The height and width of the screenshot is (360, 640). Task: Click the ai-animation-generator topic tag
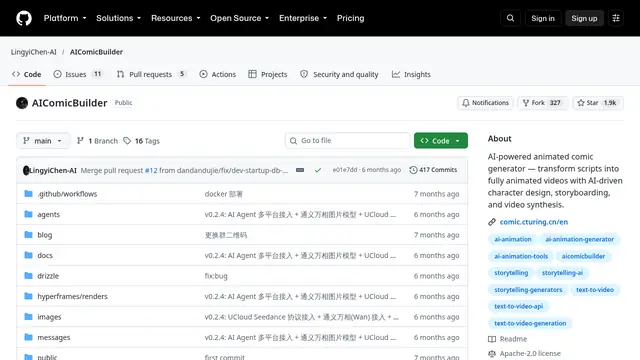(x=580, y=239)
